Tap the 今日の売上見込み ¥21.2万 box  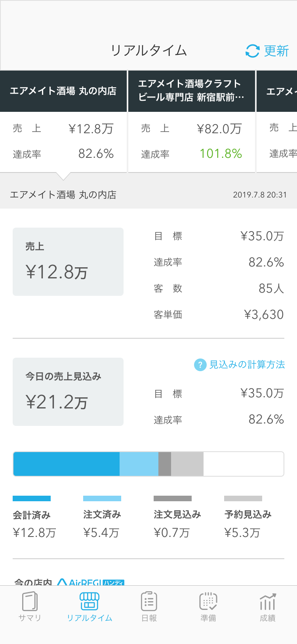click(68, 392)
